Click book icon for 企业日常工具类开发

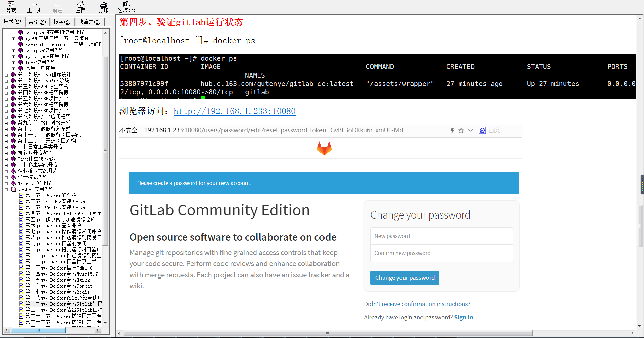(13, 147)
